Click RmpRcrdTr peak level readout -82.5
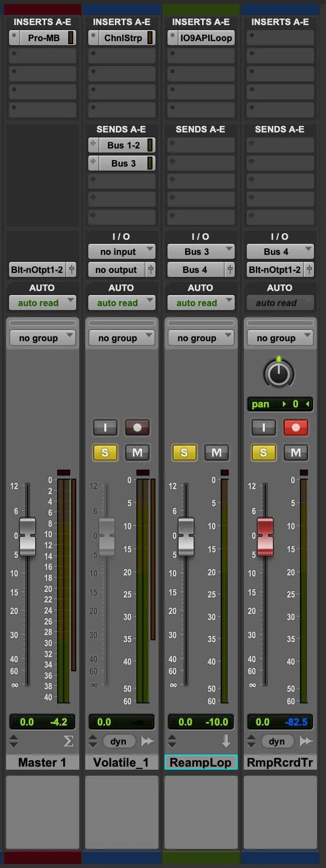The width and height of the screenshot is (326, 868). (296, 722)
